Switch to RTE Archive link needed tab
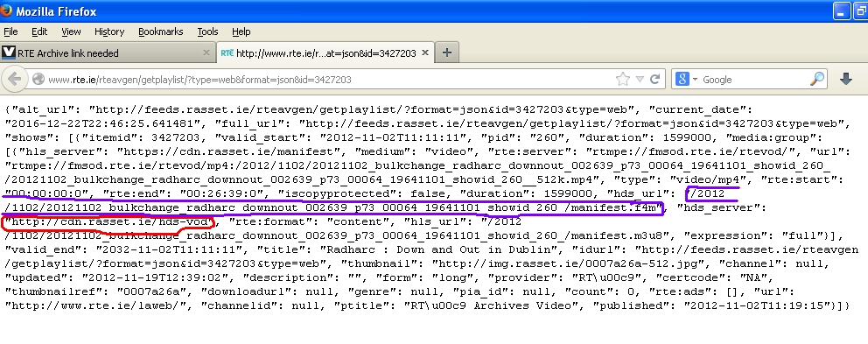 108,53
